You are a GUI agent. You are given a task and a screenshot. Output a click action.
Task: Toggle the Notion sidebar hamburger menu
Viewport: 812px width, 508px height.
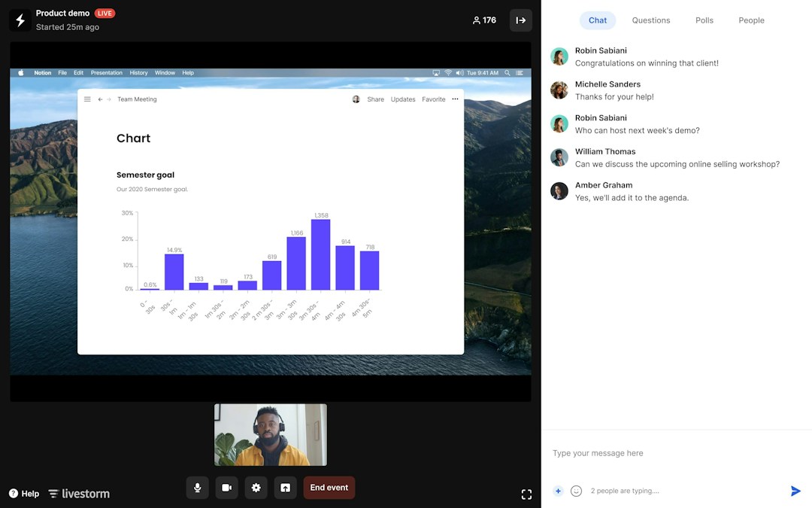click(87, 99)
